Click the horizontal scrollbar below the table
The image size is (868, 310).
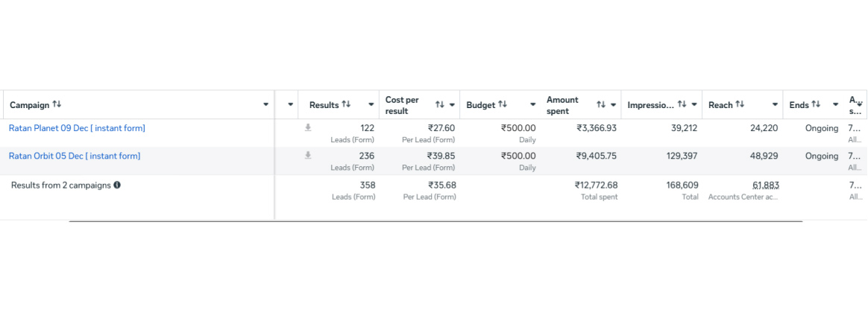tap(435, 221)
